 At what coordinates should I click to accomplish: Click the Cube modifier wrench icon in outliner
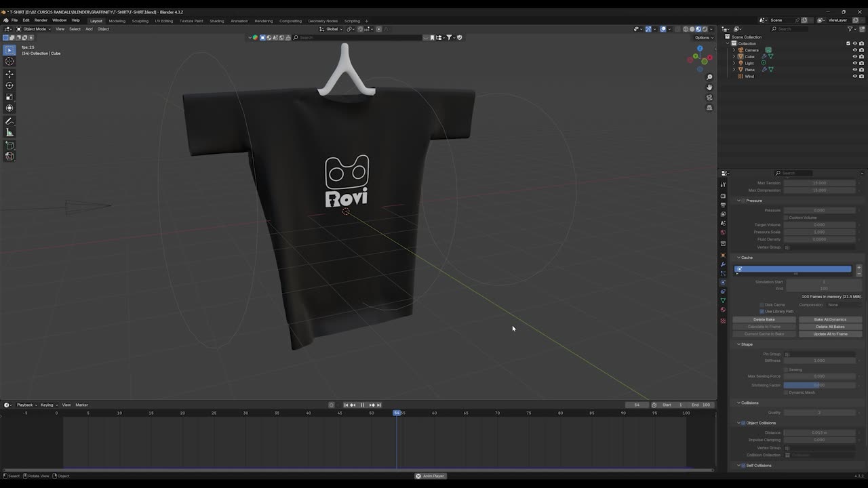click(x=764, y=56)
